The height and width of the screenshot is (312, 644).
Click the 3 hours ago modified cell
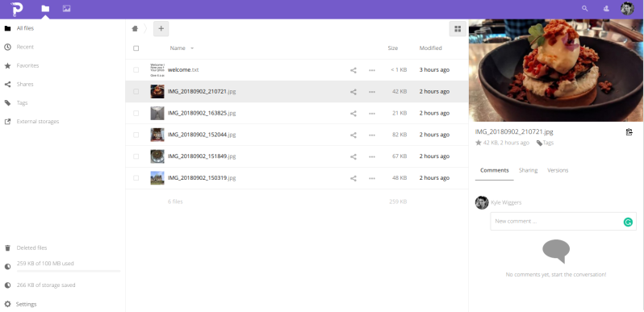point(434,70)
